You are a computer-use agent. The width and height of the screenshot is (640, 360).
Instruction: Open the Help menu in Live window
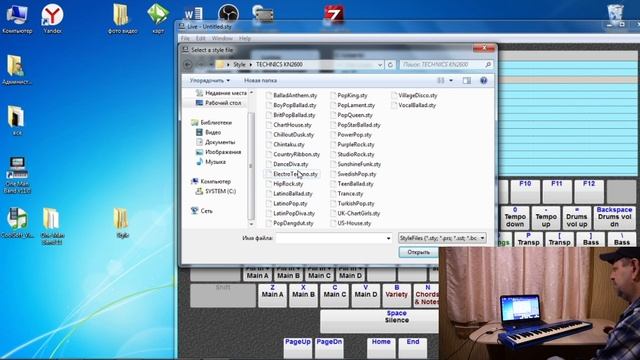click(245, 38)
